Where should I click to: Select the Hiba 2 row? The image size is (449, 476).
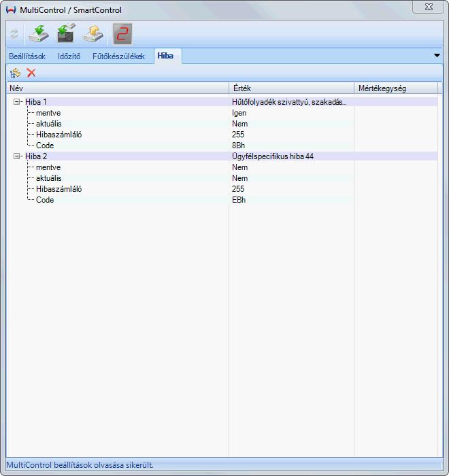pos(222,156)
